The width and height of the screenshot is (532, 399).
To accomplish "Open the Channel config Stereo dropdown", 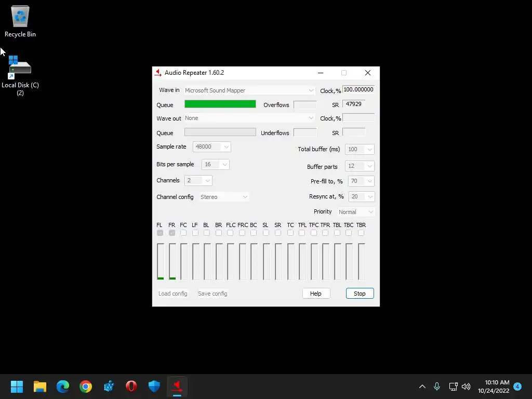I will [223, 197].
